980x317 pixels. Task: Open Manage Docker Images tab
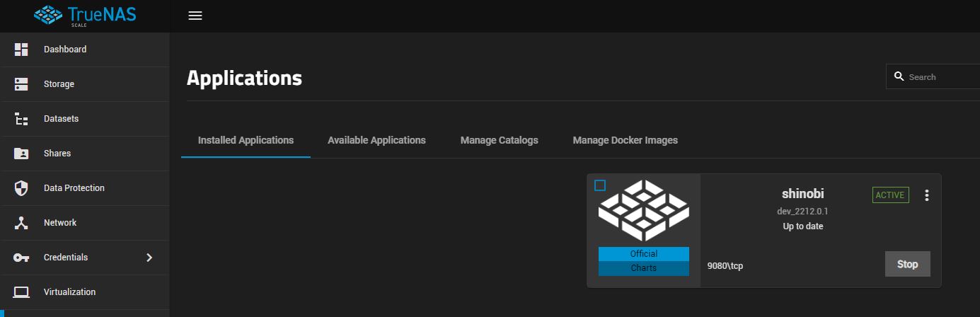625,140
